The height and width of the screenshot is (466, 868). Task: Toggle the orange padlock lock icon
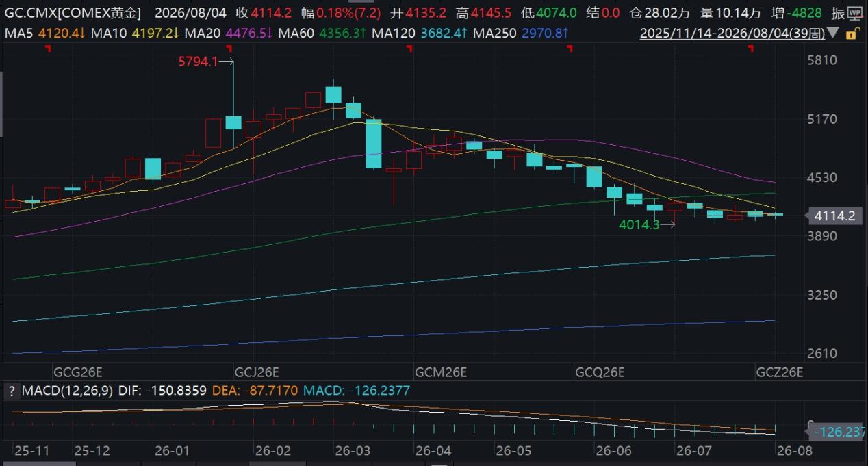click(x=852, y=33)
